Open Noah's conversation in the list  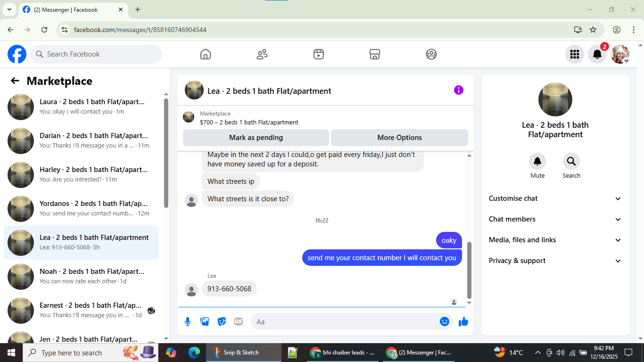[82, 277]
